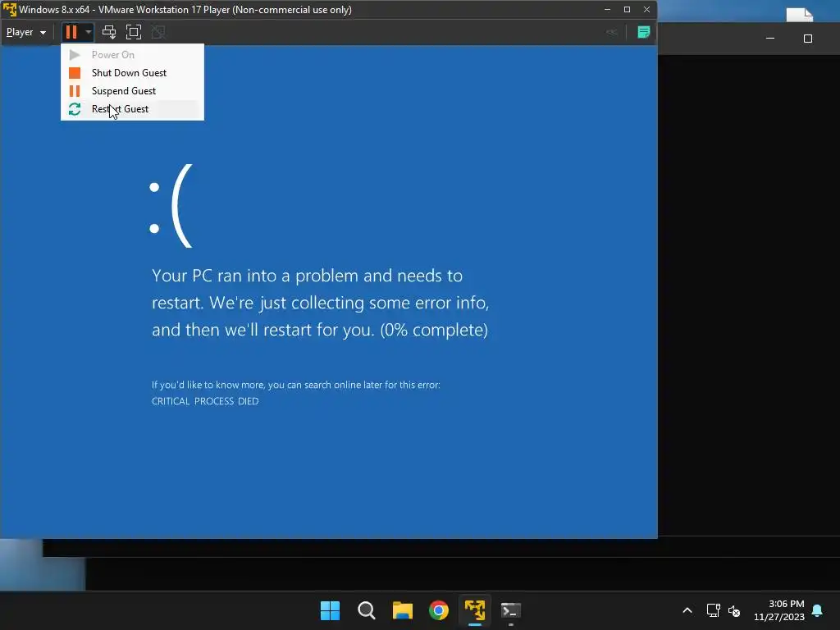Launch Google Chrome from taskbar
This screenshot has height=630, width=840.
[439, 610]
